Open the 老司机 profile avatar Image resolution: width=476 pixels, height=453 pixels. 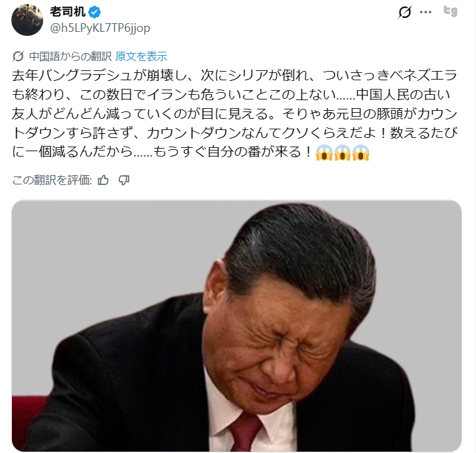point(27,20)
